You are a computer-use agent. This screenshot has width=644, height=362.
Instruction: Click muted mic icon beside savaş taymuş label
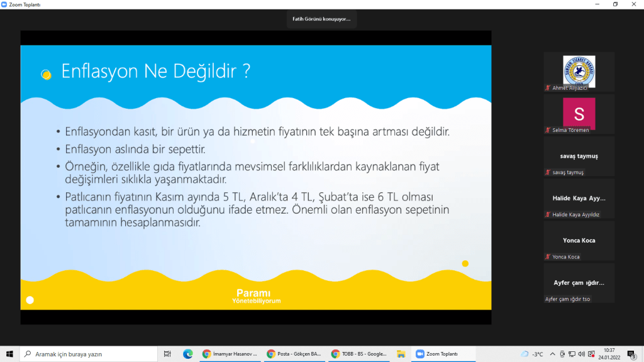548,172
